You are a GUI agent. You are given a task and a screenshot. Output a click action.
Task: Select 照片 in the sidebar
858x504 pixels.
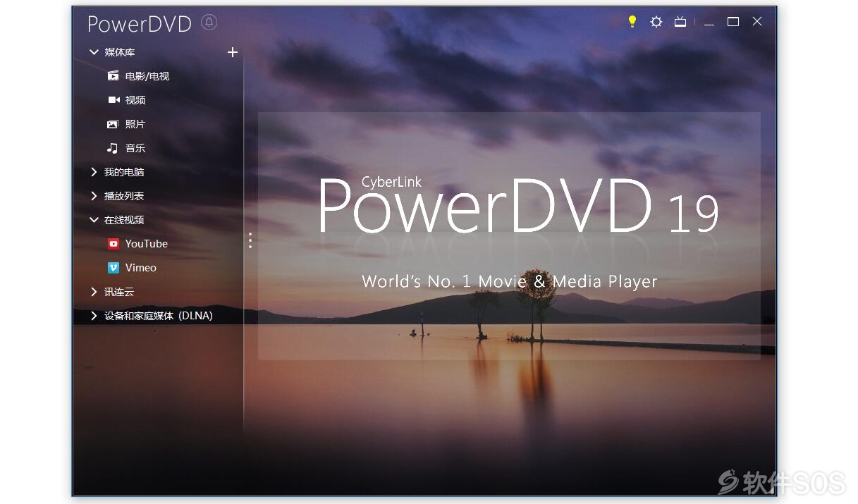135,124
